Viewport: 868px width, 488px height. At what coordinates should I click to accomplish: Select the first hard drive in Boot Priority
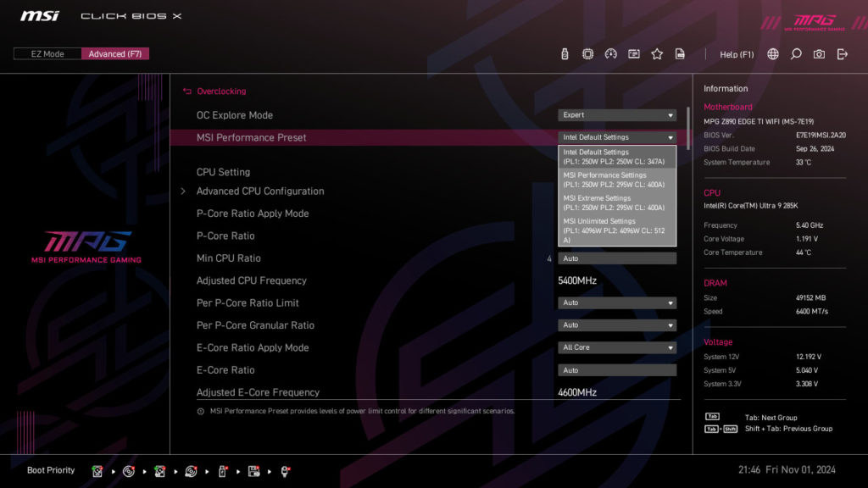(98, 470)
